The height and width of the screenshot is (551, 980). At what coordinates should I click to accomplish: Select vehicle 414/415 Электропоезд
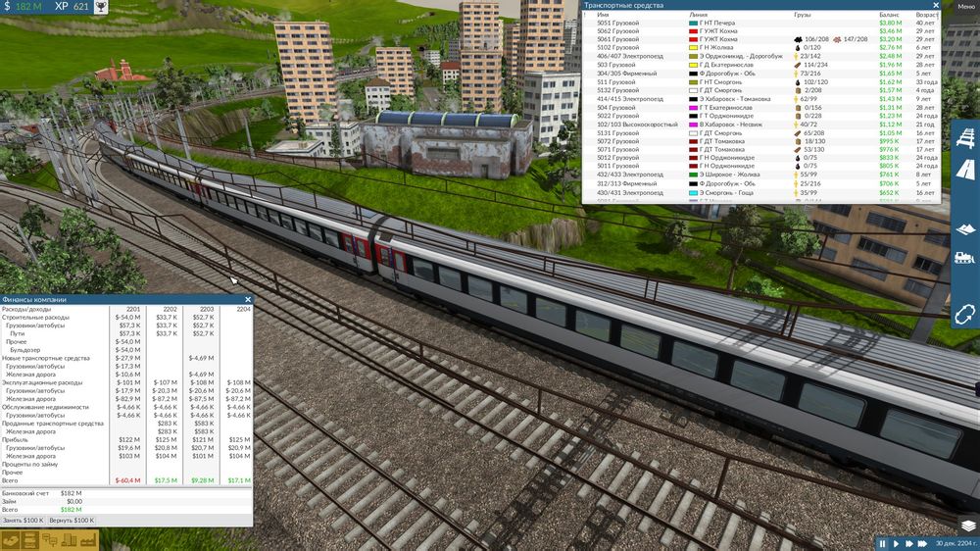tap(629, 99)
